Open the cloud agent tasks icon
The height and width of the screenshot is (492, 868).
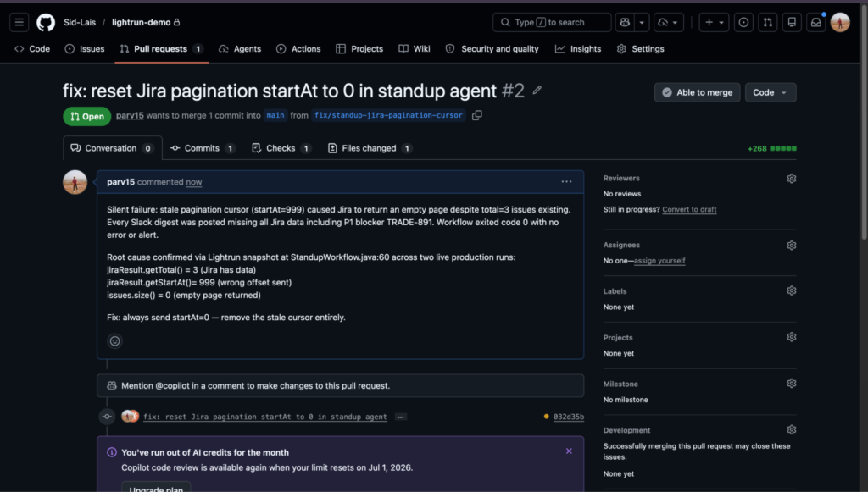click(663, 22)
